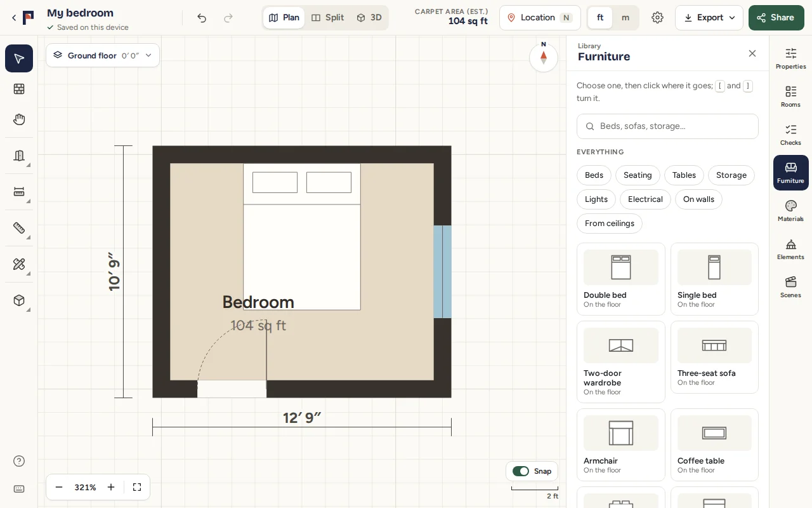Screen dimensions: 812x508
Task: Undo the last action
Action: [202, 18]
